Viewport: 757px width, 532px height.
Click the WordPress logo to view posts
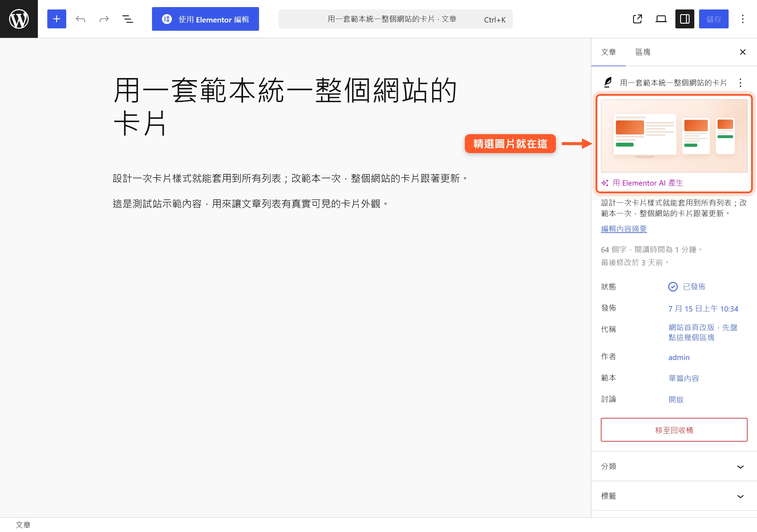click(x=19, y=19)
